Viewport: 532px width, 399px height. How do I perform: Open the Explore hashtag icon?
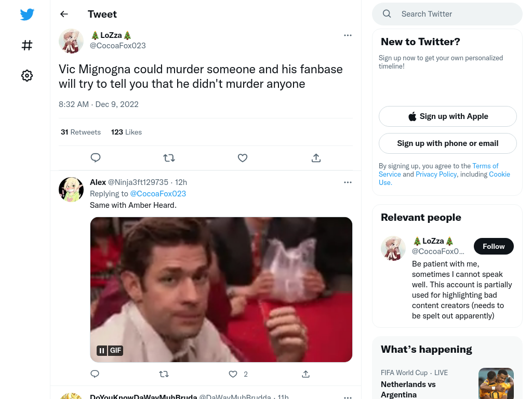pyautogui.click(x=27, y=45)
